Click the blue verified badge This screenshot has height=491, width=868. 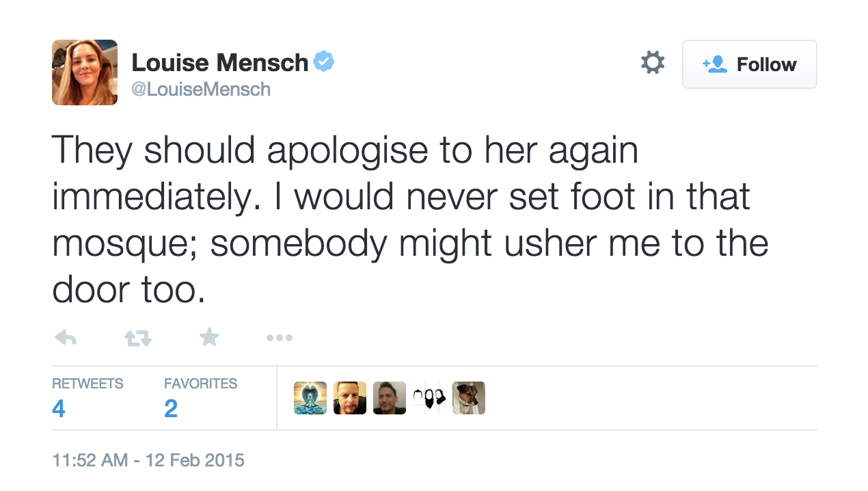tap(323, 62)
